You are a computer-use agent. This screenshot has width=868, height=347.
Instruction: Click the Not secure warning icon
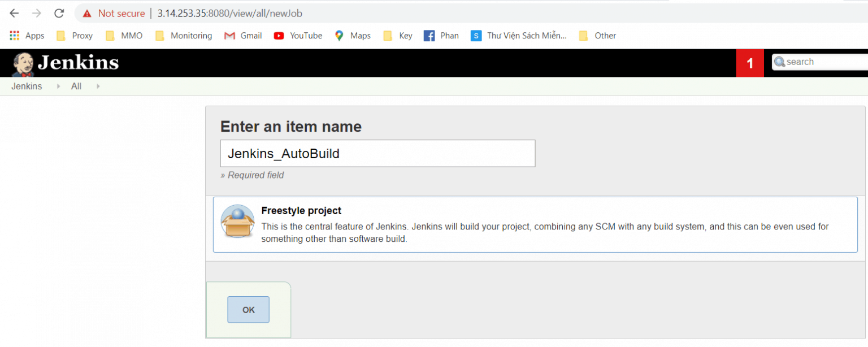click(x=86, y=13)
